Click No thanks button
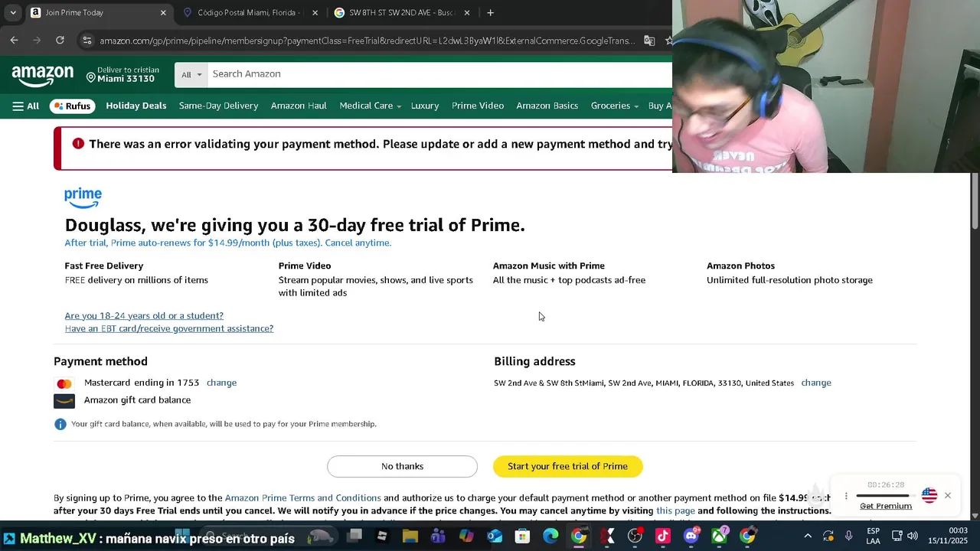 click(402, 466)
